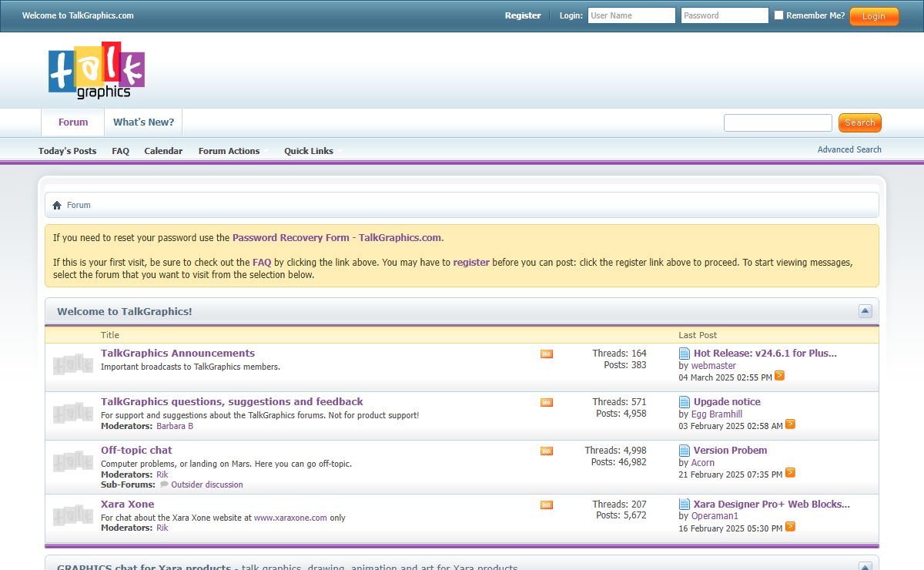Click the "Threads: 4,998" count text
The width and height of the screenshot is (924, 570).
(615, 450)
